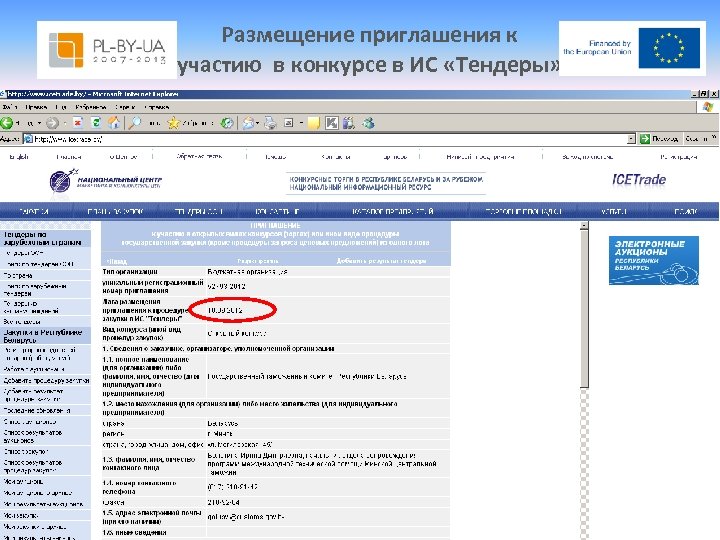
Task: Open Тендеры по зарубежным странам sidebar section
Action: 45,238
